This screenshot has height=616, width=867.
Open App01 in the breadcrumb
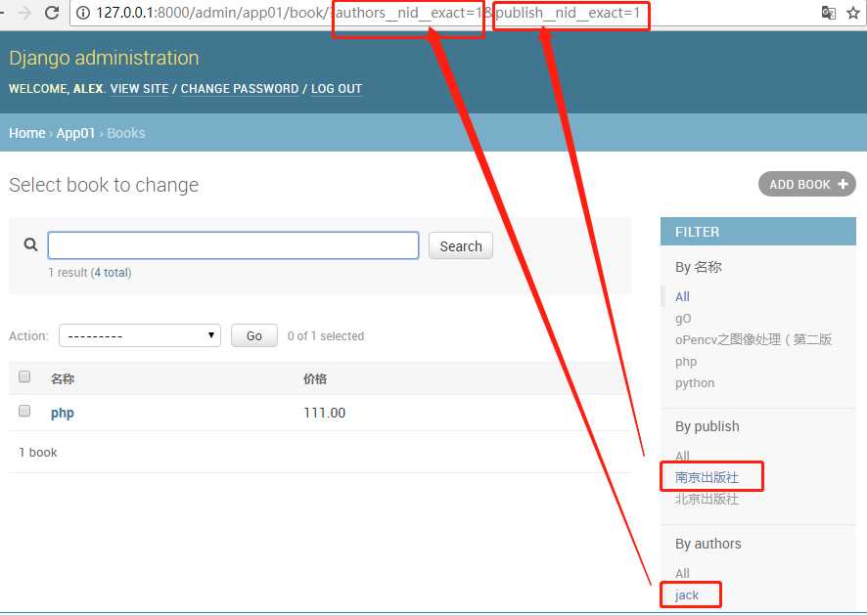point(75,133)
